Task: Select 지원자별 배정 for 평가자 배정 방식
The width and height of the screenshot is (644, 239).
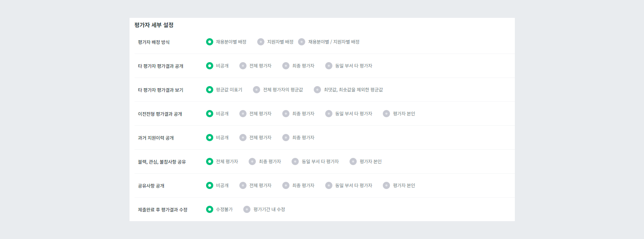Action: (x=260, y=41)
